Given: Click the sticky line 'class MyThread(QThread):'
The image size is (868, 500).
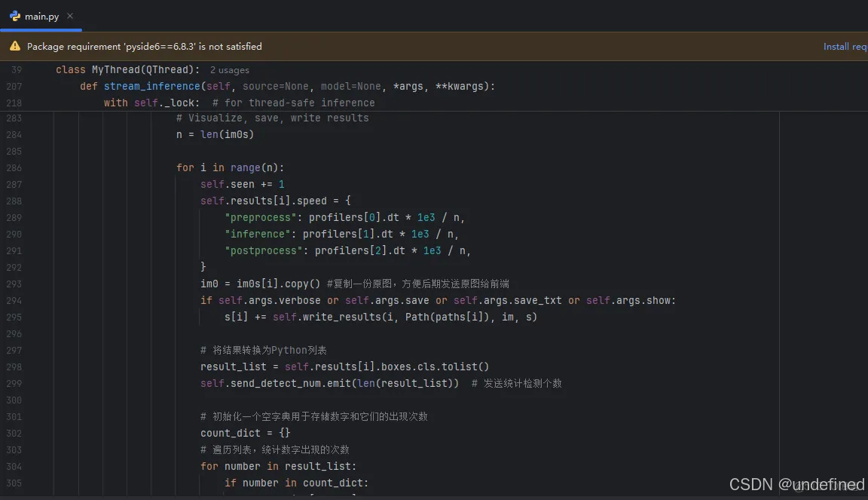Looking at the screenshot, I should [x=127, y=69].
